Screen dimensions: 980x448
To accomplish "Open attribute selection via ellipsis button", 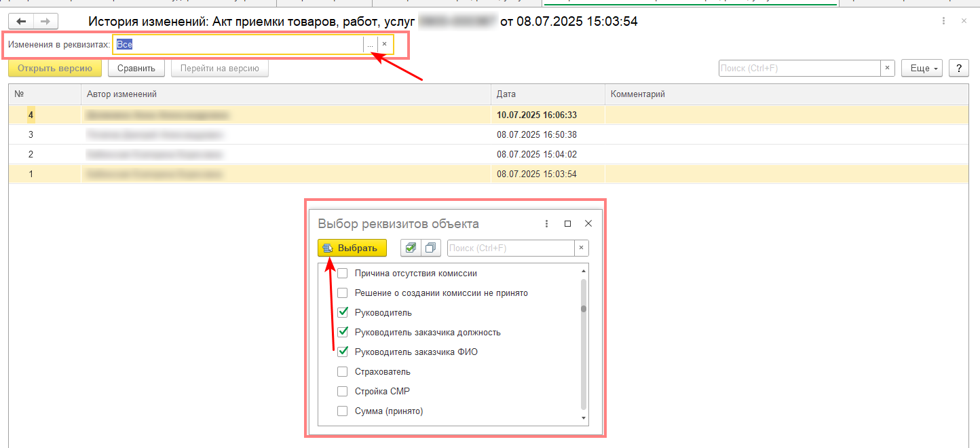I will 370,44.
